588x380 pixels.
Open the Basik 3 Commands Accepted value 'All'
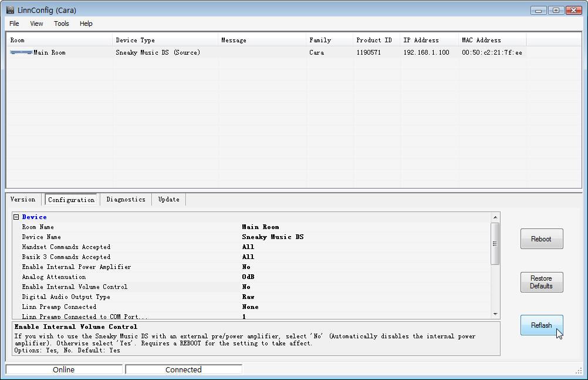click(x=248, y=257)
